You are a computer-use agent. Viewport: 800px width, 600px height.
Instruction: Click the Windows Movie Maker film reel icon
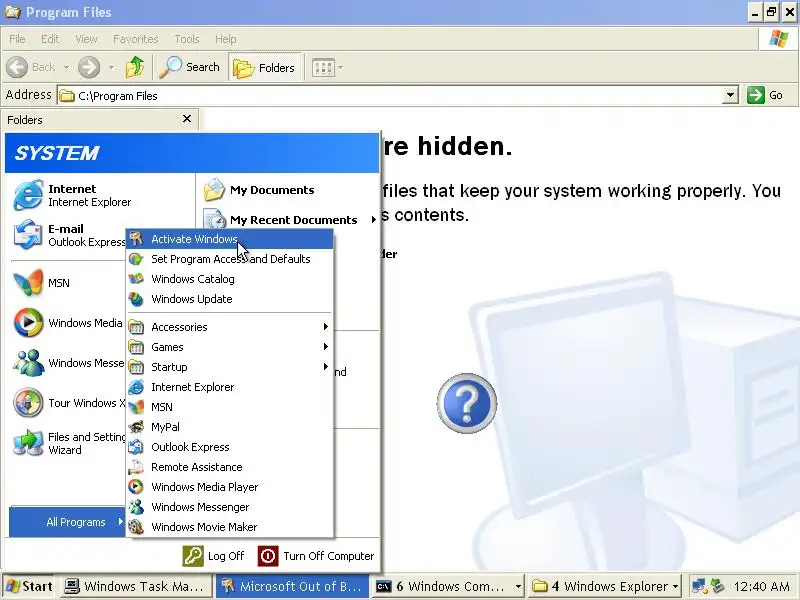[x=136, y=527]
